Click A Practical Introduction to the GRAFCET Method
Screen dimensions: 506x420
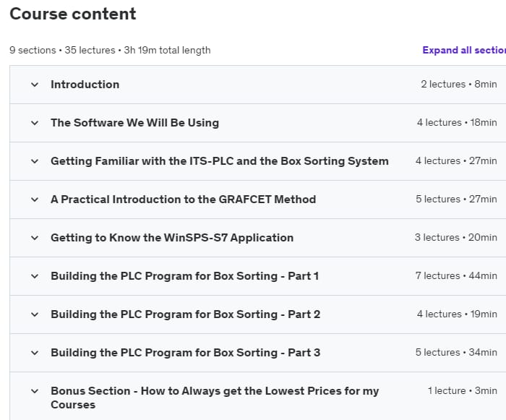(x=183, y=200)
